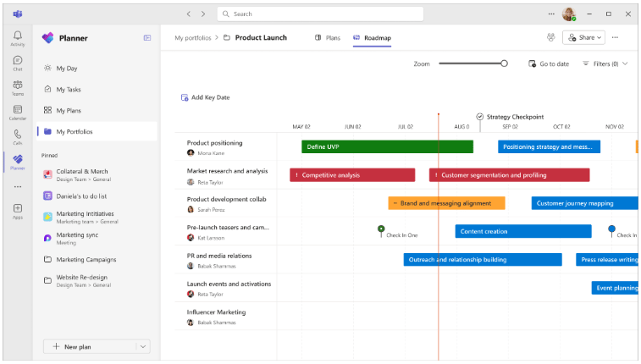Click the Add Key Date button
Viewport: 641px width, 364px height.
[x=205, y=97]
